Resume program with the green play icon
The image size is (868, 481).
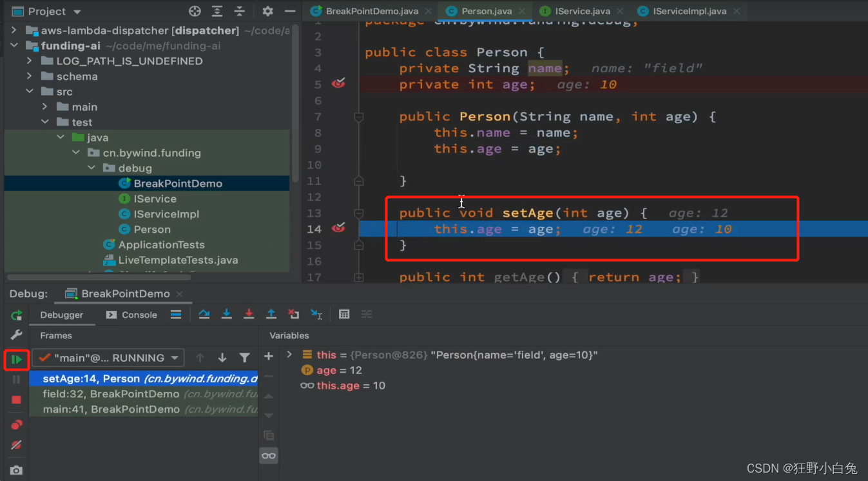click(x=17, y=359)
